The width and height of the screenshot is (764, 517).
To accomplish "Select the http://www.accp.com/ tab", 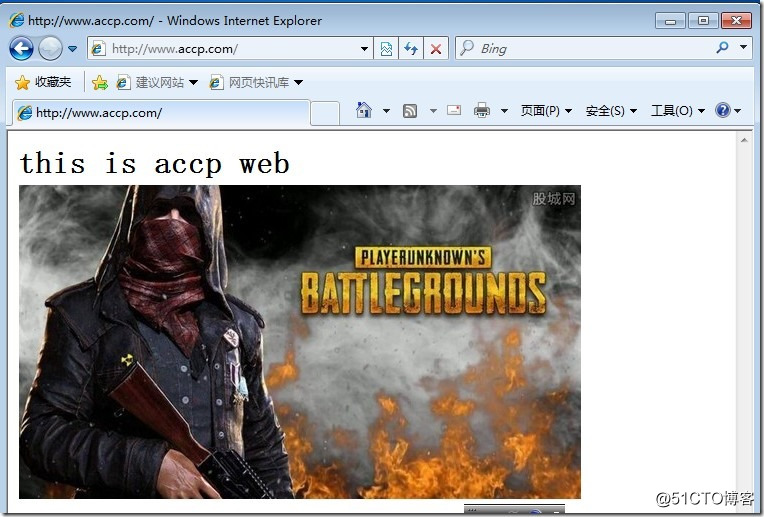I will pyautogui.click(x=161, y=113).
